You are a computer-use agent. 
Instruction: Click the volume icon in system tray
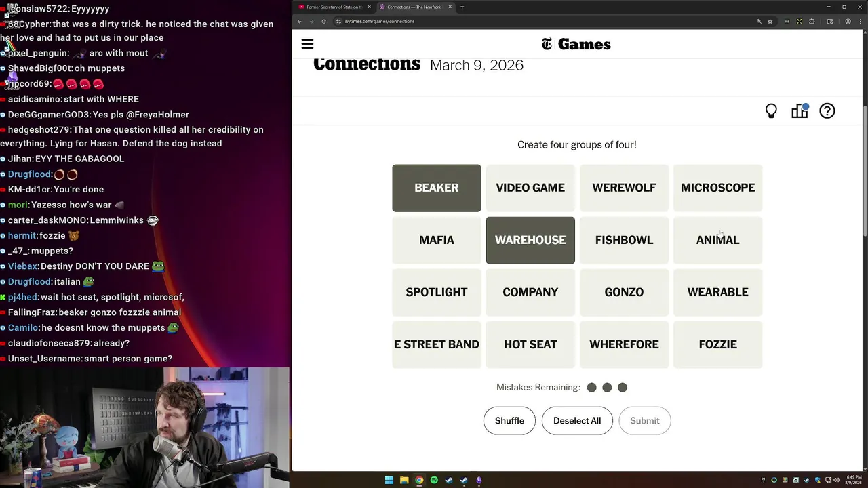[835, 480]
